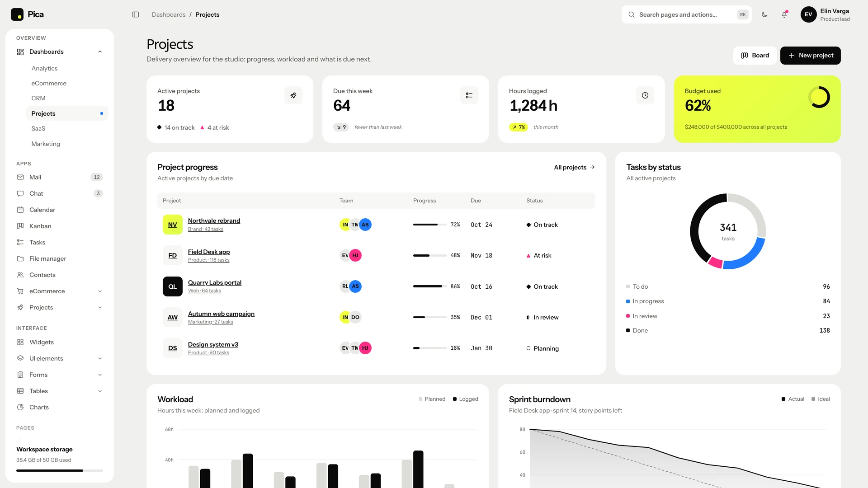Screen dimensions: 868x488
Task: Switch to dark mode moon icon
Action: tap(764, 14)
